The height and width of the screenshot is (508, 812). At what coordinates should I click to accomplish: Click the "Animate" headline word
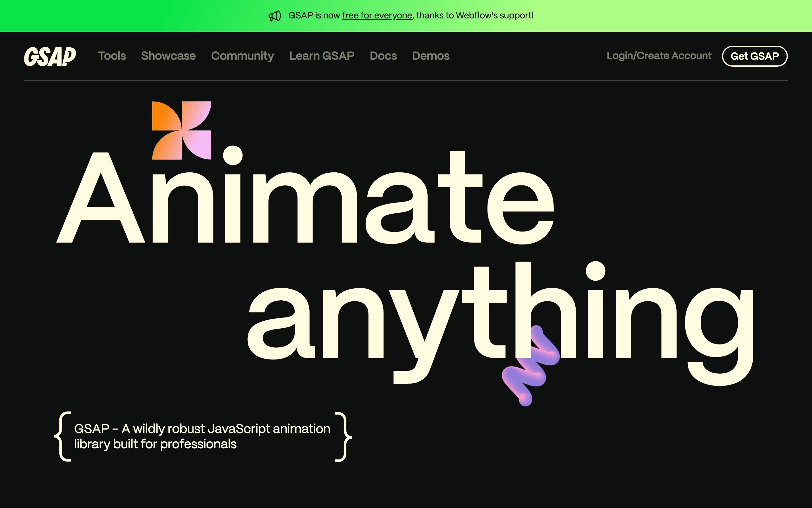point(305,195)
